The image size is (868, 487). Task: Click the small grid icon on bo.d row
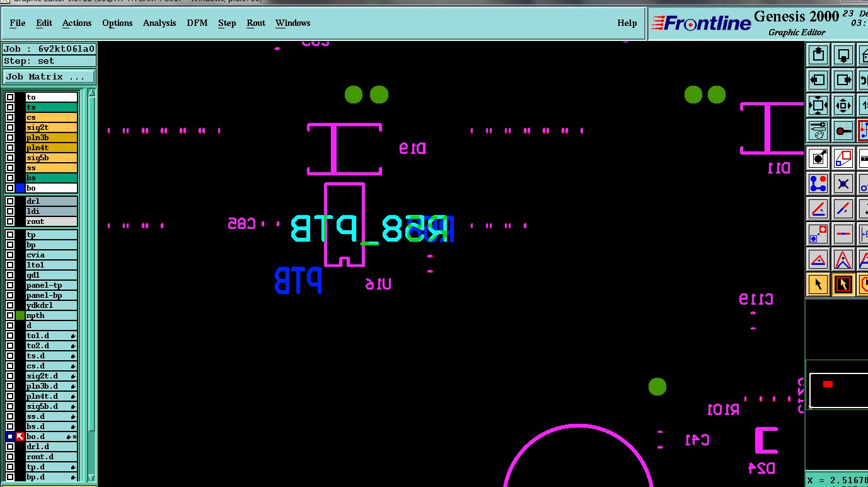[75, 437]
